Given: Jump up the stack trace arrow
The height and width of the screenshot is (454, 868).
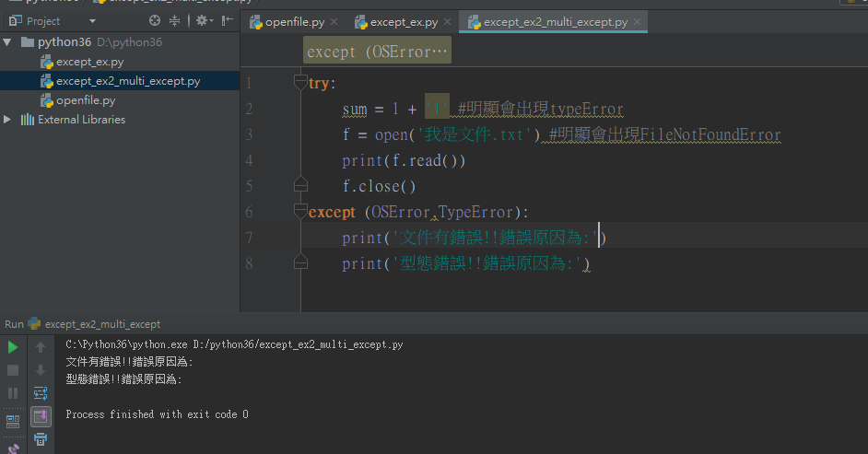Looking at the screenshot, I should click(x=41, y=347).
